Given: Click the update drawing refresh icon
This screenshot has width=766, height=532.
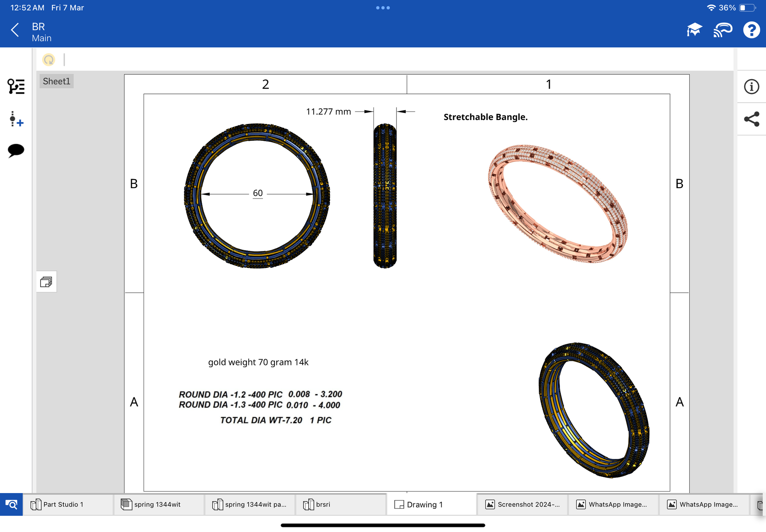Looking at the screenshot, I should pyautogui.click(x=49, y=60).
